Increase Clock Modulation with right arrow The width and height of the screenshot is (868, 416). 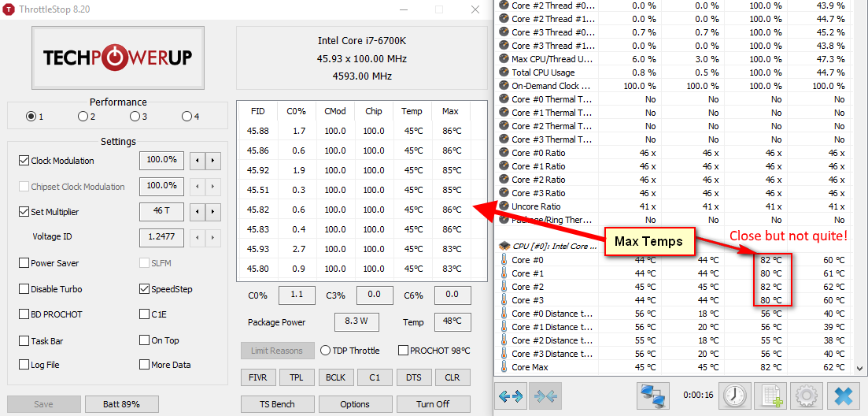(213, 162)
